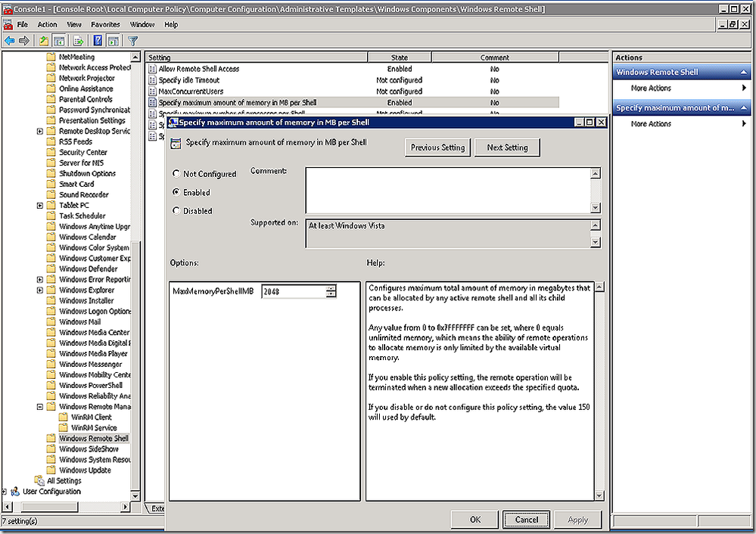Viewport: 756px width, 534px height.
Task: Click the folder icon next to Smart Card
Action: tap(51, 184)
